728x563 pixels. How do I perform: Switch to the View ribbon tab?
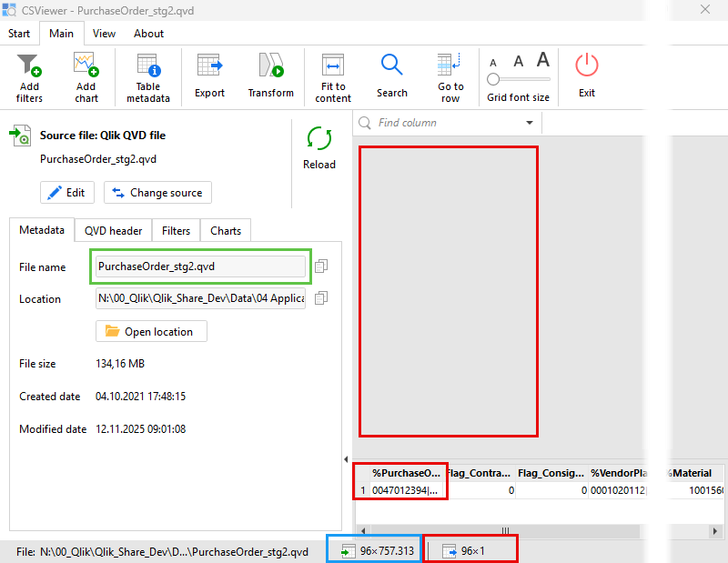point(104,34)
